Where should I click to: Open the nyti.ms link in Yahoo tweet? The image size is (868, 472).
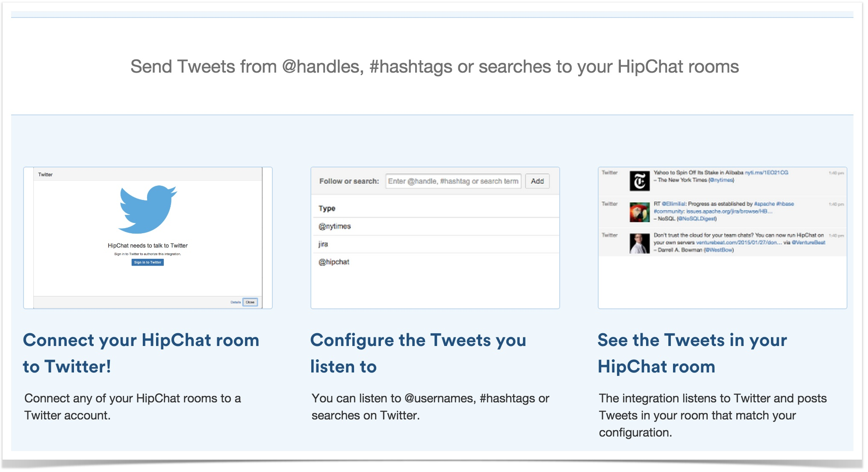766,173
